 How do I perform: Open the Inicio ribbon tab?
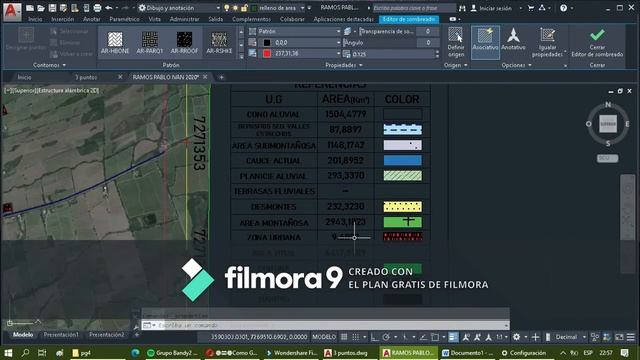[35, 19]
